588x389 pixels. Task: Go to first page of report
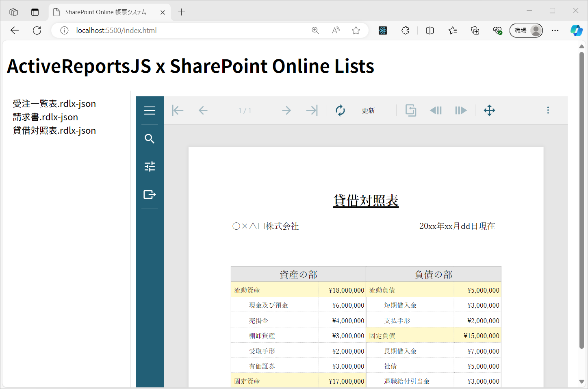pyautogui.click(x=178, y=110)
